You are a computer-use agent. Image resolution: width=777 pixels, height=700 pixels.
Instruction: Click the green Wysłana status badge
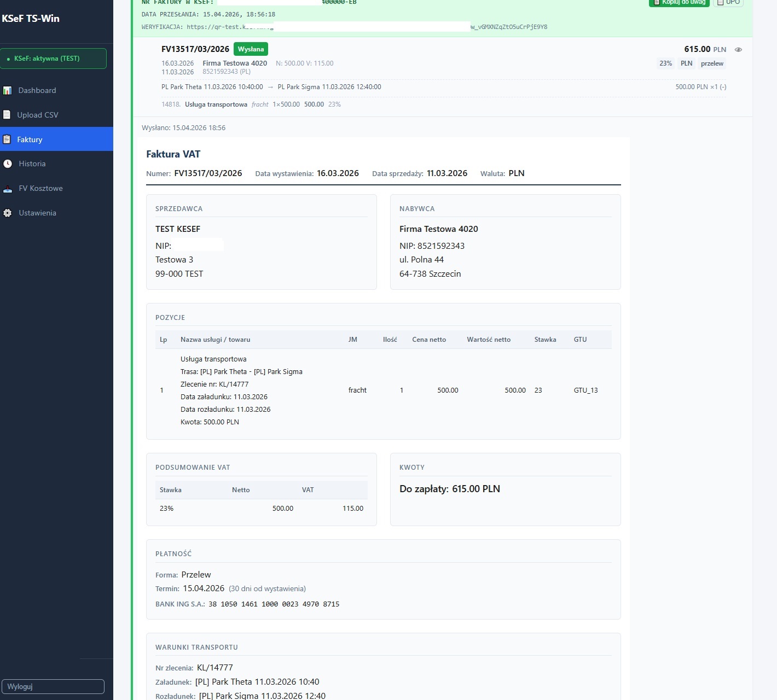pos(251,49)
